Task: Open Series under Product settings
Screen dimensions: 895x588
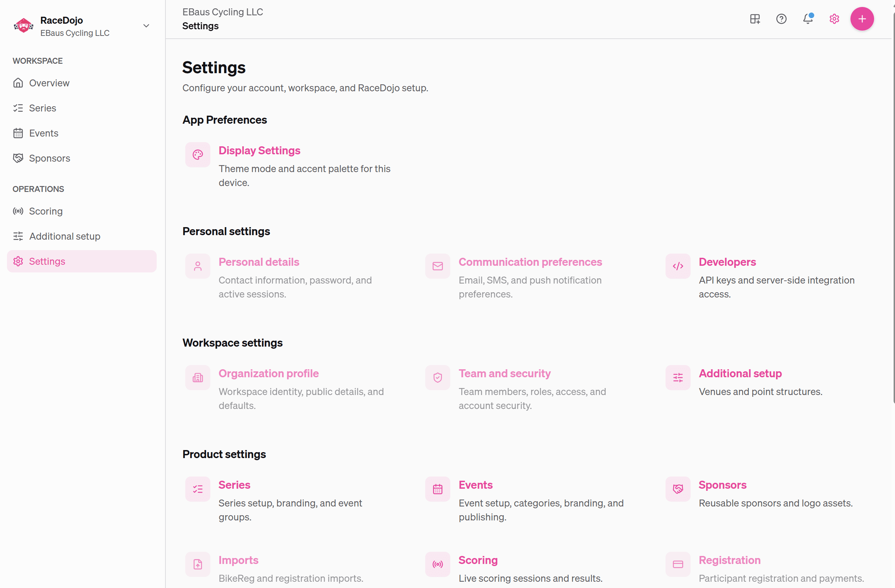Action: click(x=234, y=485)
